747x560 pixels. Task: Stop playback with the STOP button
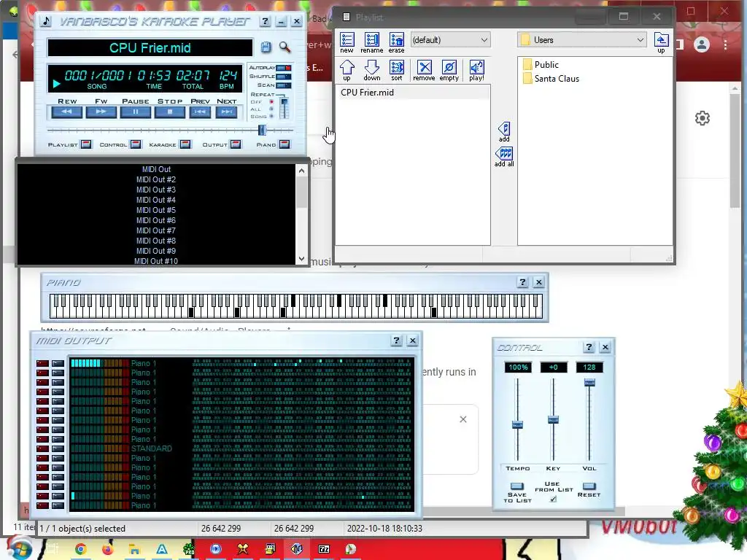[170, 112]
